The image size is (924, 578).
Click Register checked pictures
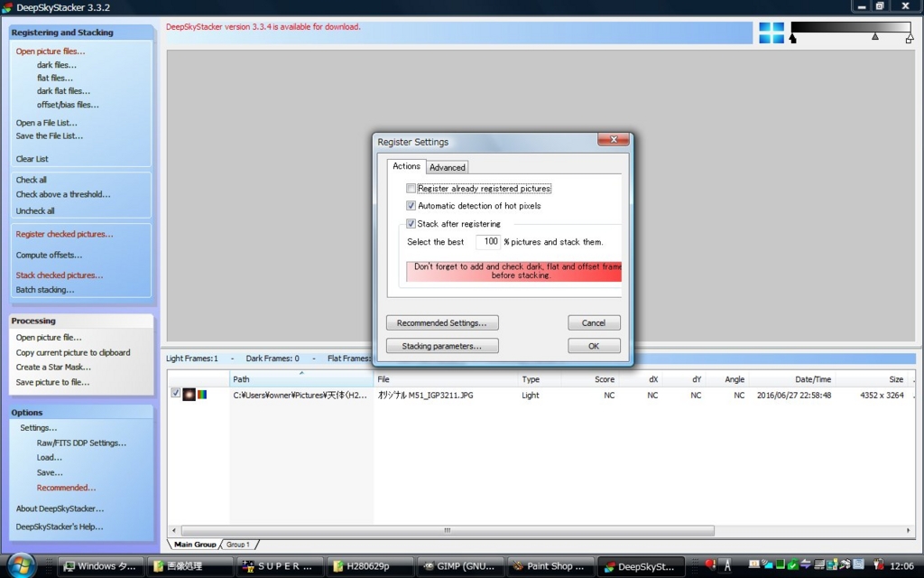64,234
